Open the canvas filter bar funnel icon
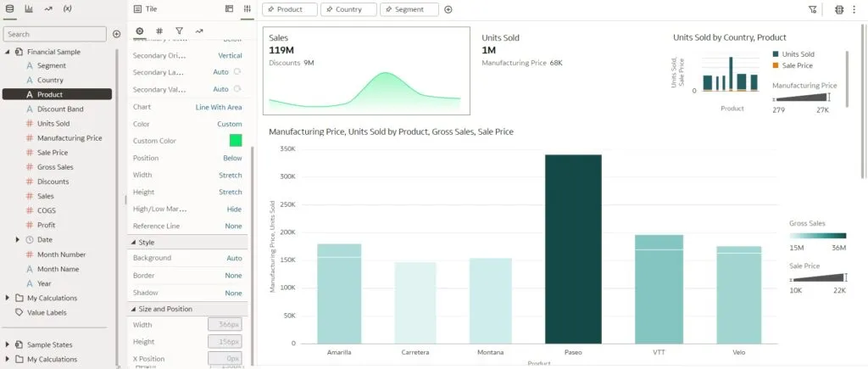868x369 pixels. click(813, 9)
